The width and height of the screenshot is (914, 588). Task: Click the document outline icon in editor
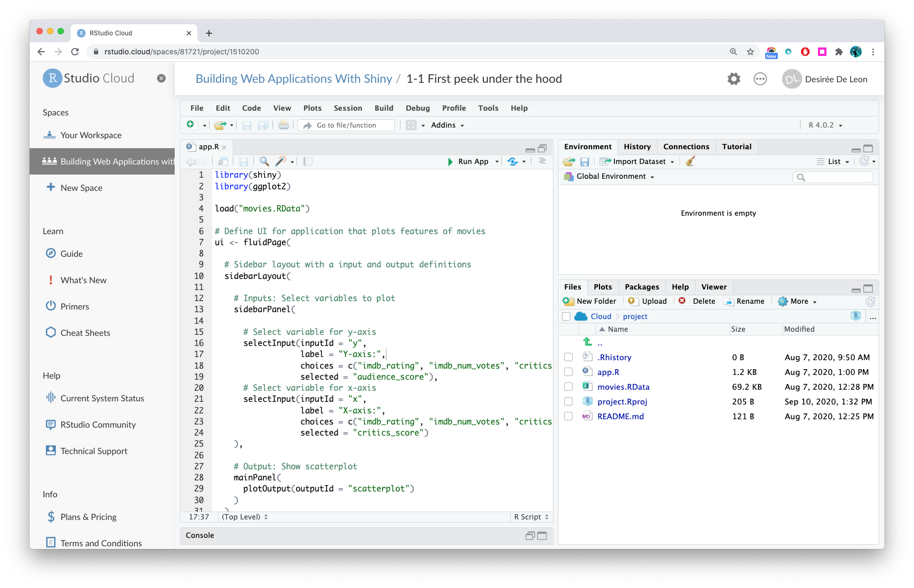click(x=542, y=161)
